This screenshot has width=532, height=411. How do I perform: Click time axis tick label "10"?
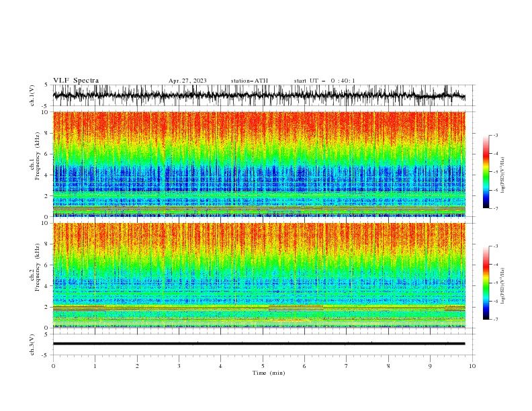(472, 366)
